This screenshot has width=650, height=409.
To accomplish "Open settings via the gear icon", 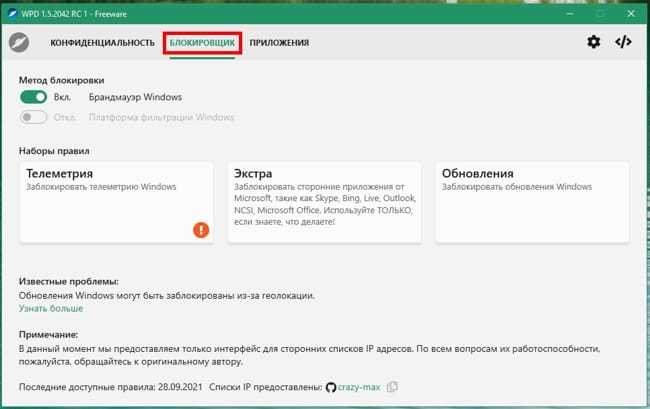I will 594,42.
